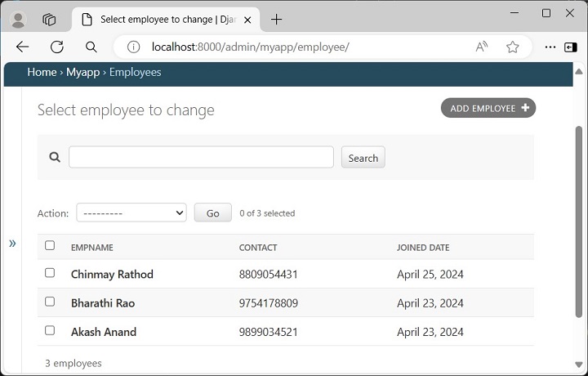Open the browser profile avatar

pos(18,19)
